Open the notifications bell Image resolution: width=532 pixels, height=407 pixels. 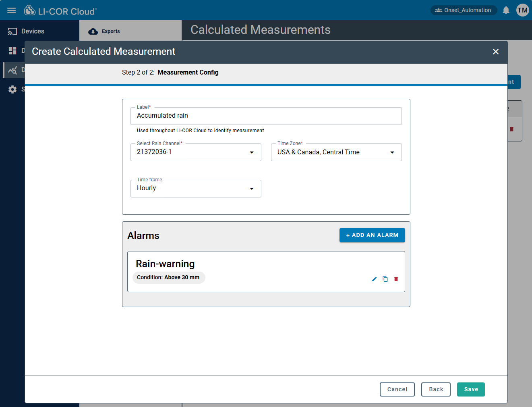point(506,10)
